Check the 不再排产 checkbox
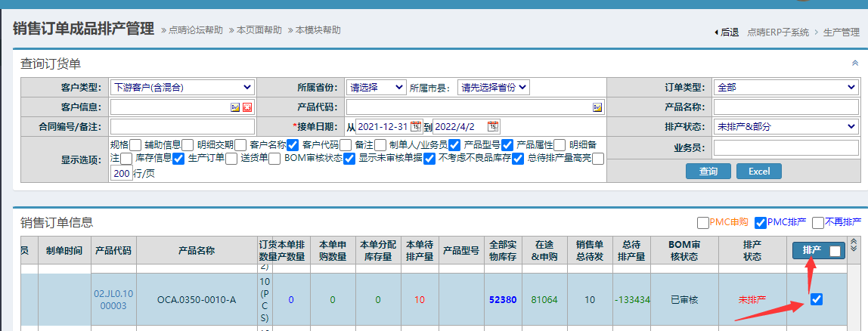868x331 pixels. pos(817,222)
